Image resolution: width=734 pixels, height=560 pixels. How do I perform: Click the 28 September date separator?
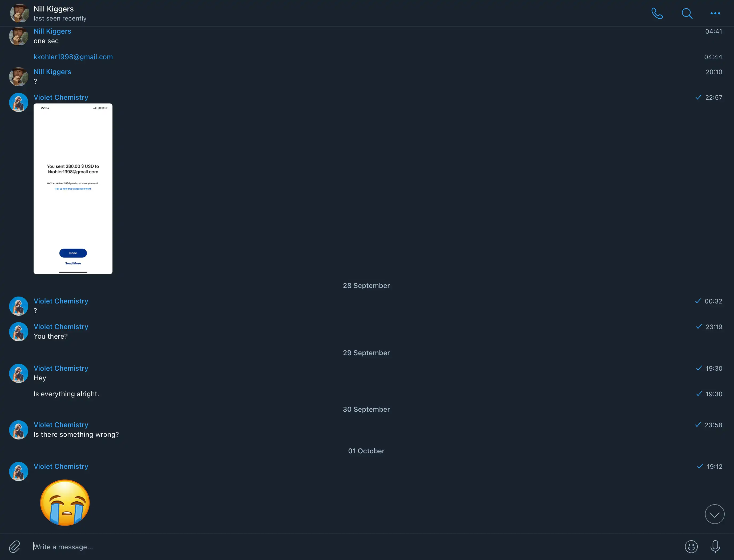pos(366,286)
